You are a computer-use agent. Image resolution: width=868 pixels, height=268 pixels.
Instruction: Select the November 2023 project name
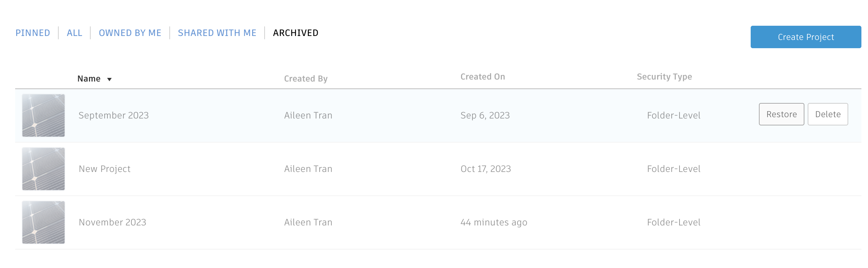click(x=112, y=222)
